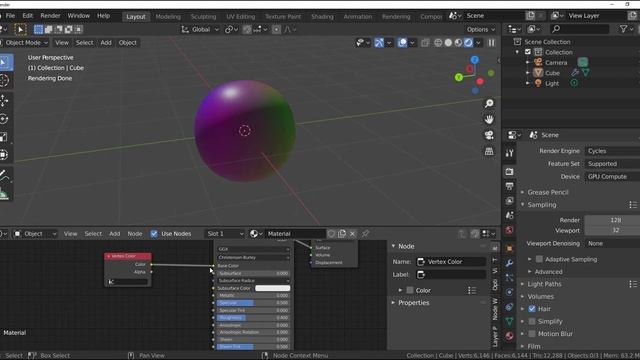This screenshot has width=640, height=360.
Task: Toggle viewport overlays button
Action: [402, 42]
